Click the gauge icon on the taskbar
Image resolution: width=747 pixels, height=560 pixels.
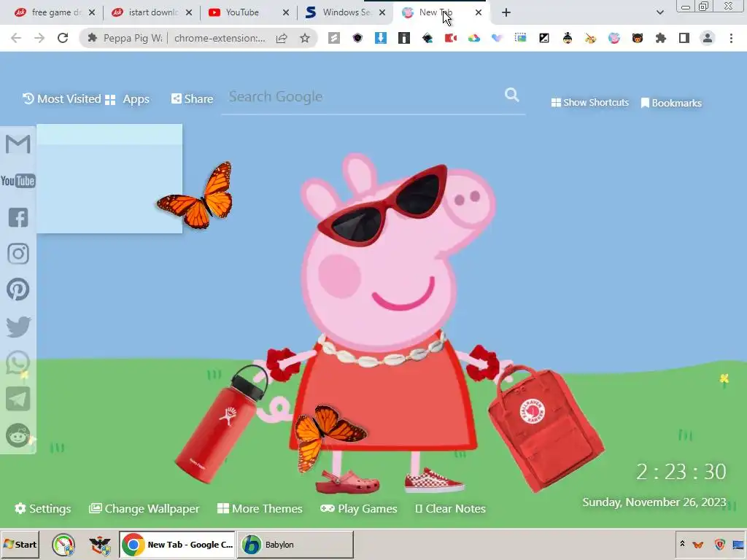click(63, 545)
